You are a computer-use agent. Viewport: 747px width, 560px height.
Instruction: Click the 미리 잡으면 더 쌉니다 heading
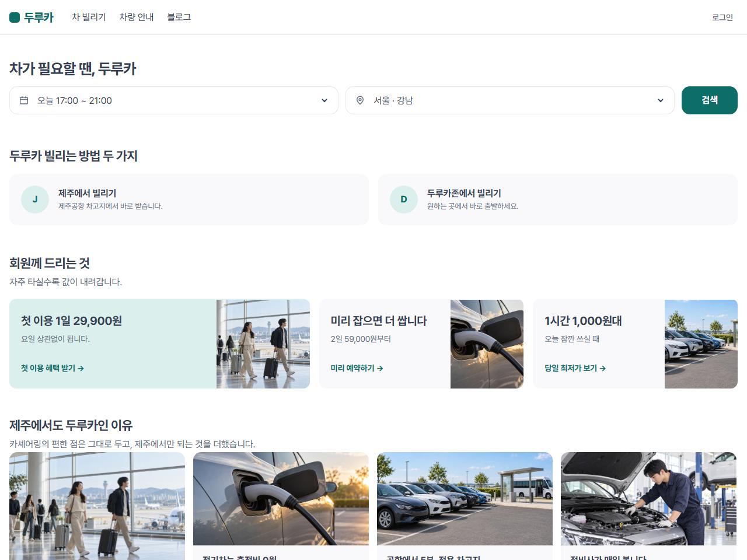point(379,321)
